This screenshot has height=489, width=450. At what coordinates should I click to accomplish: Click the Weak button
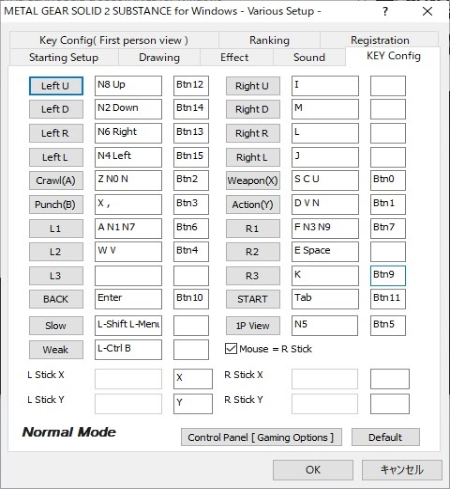point(56,350)
